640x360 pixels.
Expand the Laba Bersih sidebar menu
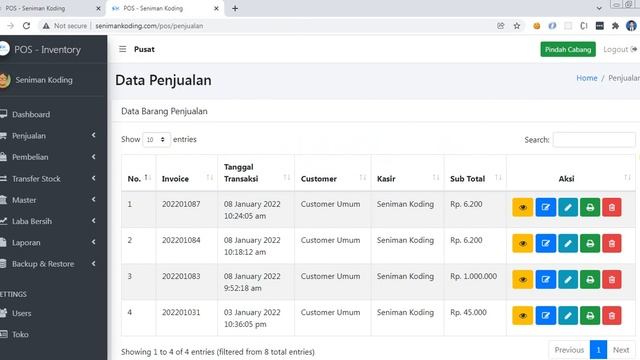(48, 221)
